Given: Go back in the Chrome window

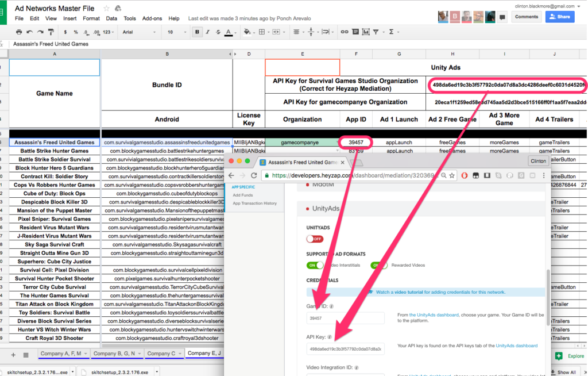Looking at the screenshot, I should coord(231,175).
